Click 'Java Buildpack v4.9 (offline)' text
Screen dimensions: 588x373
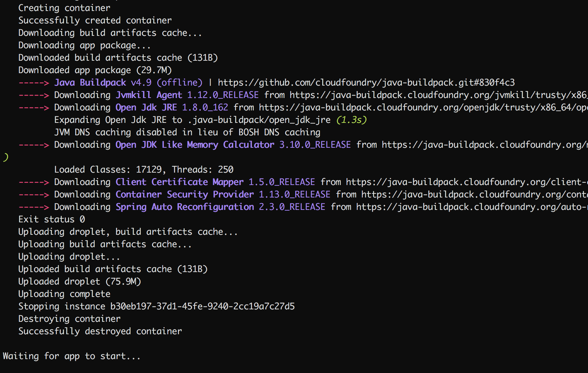[128, 83]
